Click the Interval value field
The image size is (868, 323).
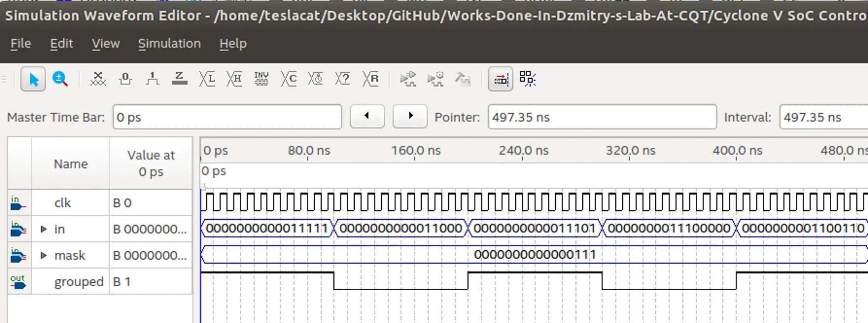pyautogui.click(x=823, y=117)
